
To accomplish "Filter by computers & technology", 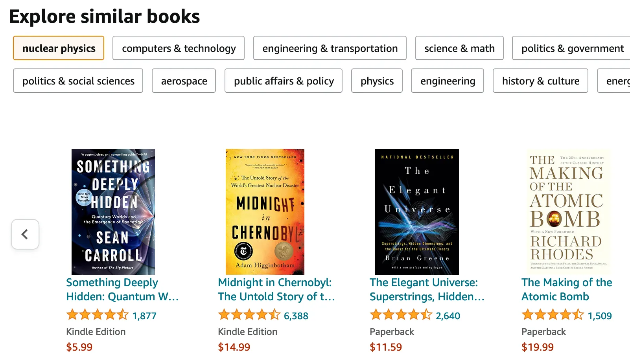I will 178,48.
